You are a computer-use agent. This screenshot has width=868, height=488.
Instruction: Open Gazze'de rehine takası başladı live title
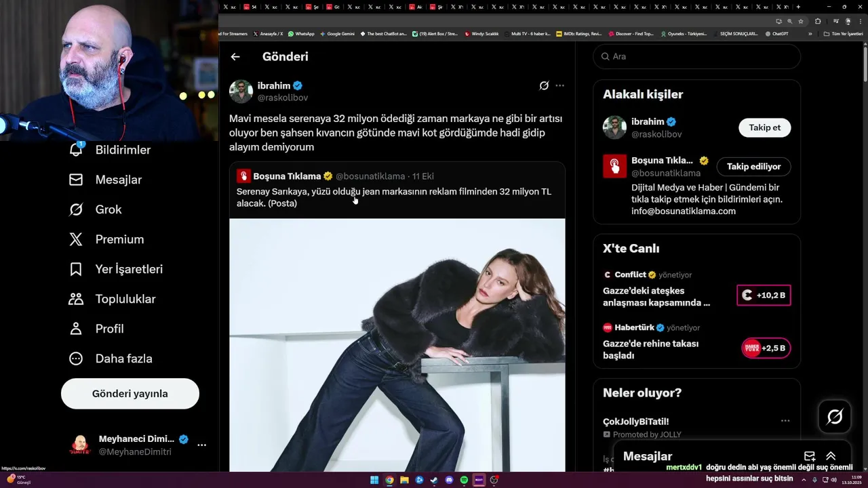[x=650, y=350]
